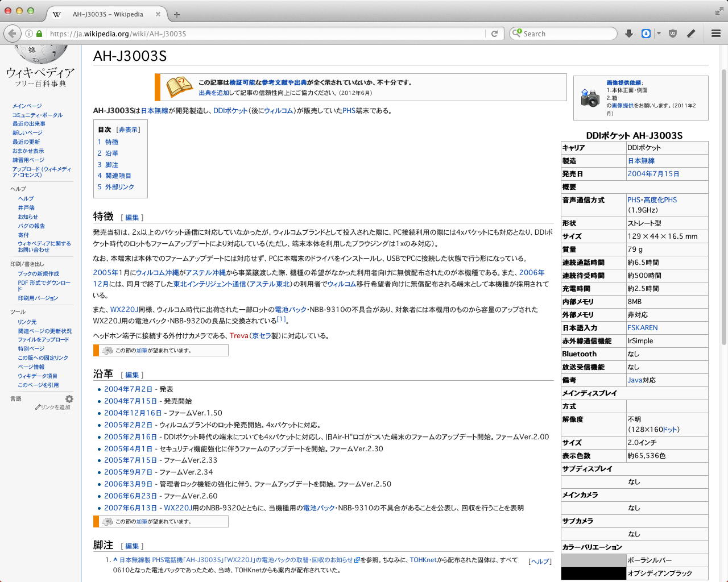Open おまかせ表示 random page link
The image size is (728, 582).
coord(28,151)
